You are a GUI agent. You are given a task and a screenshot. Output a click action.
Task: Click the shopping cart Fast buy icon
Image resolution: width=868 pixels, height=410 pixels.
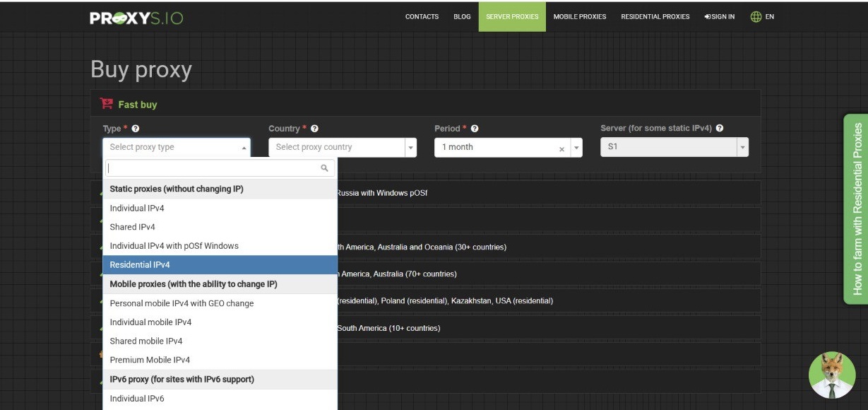coord(107,104)
